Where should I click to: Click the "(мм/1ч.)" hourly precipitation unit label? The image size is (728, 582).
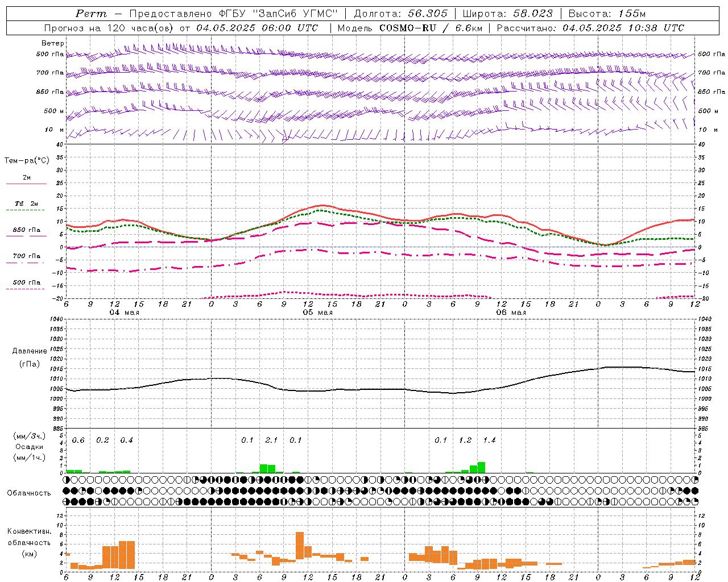click(30, 458)
